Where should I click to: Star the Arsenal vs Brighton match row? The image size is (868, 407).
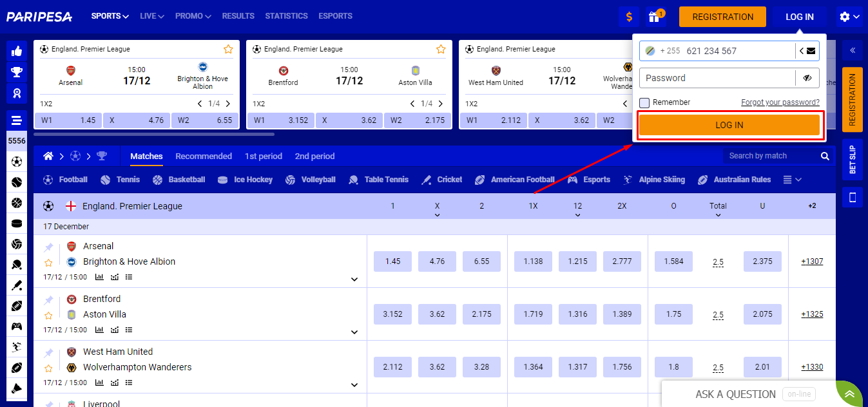click(48, 263)
